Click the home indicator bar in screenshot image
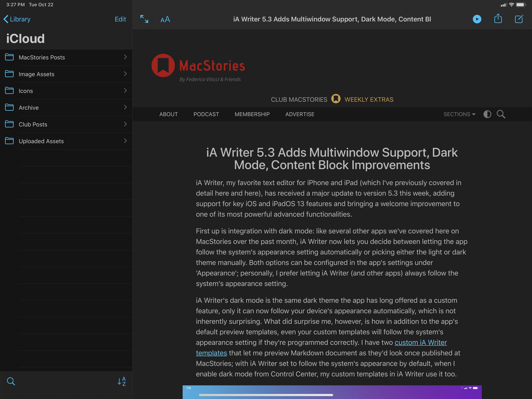This screenshot has width=532, height=399. (x=266, y=395)
